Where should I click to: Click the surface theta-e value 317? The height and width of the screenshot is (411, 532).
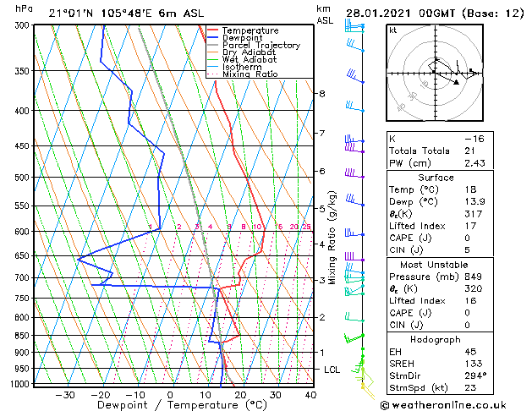pyautogui.click(x=474, y=214)
